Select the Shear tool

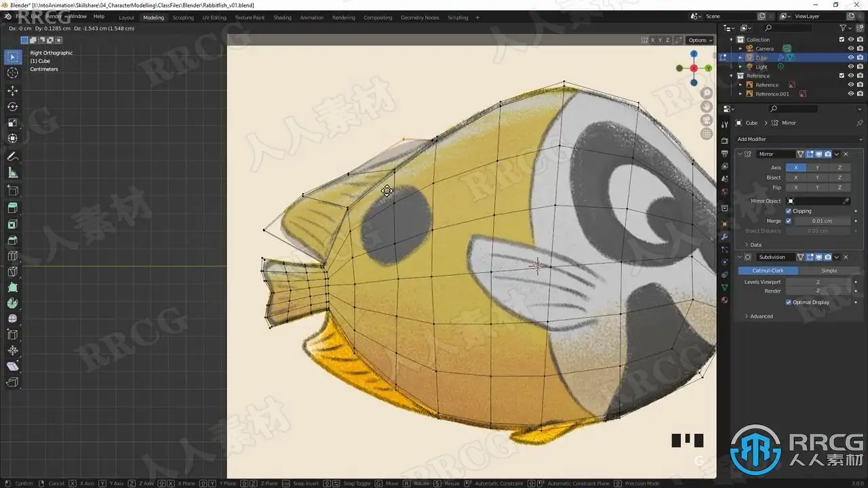click(x=13, y=366)
